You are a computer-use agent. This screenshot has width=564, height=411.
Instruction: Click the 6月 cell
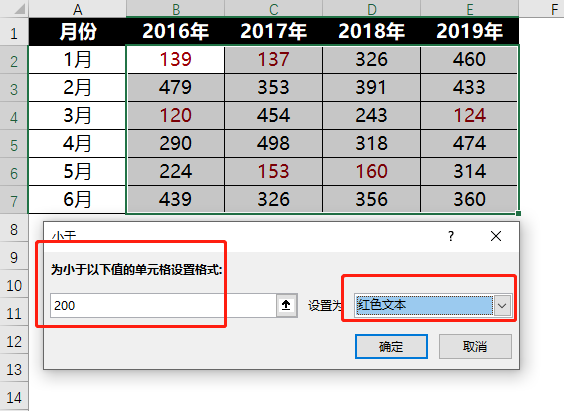pos(78,200)
